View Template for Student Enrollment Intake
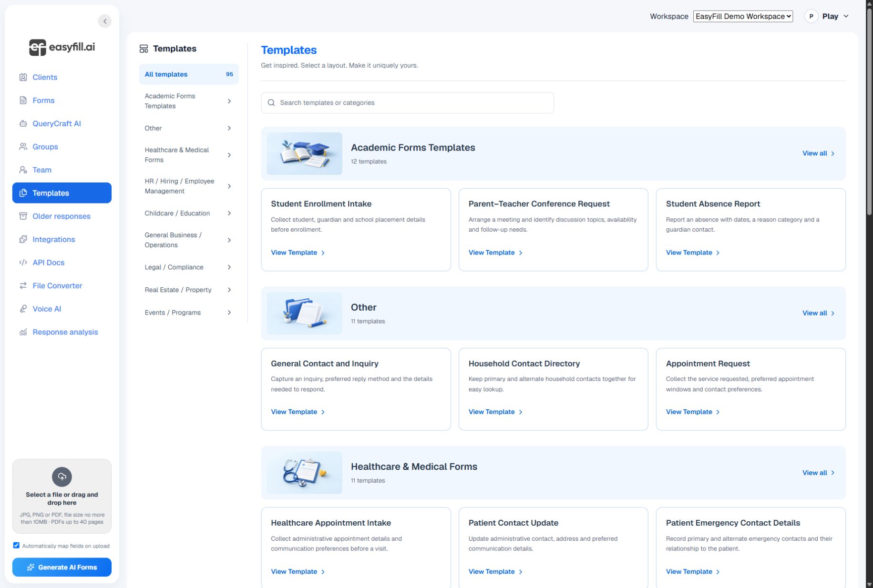 298,253
